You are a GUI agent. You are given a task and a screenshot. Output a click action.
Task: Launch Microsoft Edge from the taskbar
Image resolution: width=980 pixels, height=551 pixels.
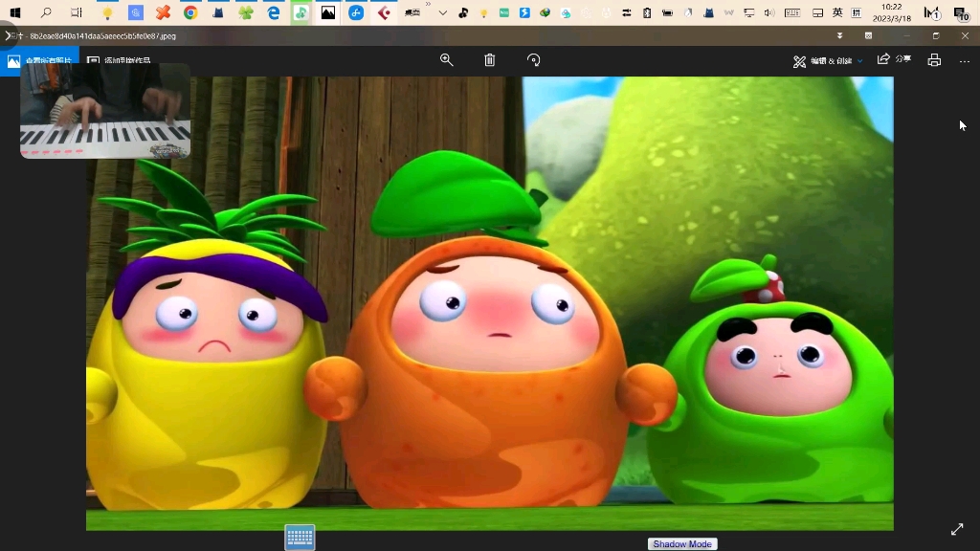pyautogui.click(x=273, y=12)
